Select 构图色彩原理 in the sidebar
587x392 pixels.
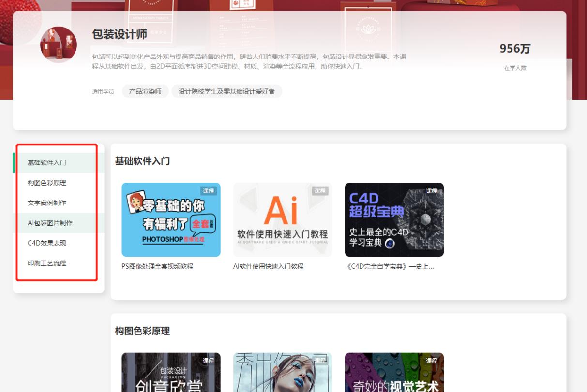point(47,183)
